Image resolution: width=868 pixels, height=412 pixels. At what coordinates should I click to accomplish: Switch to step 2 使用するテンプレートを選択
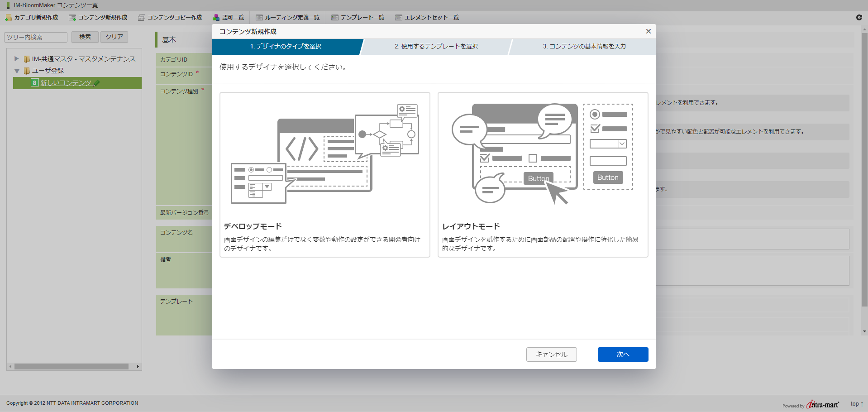point(436,47)
